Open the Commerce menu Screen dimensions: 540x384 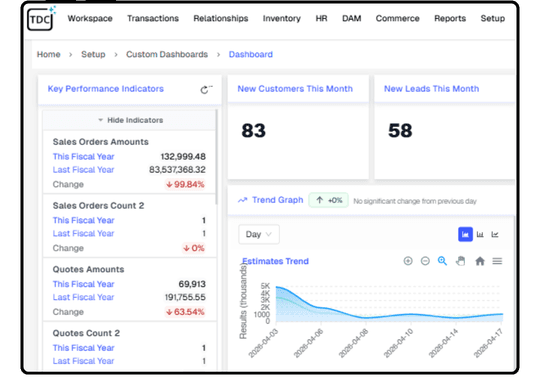(397, 18)
